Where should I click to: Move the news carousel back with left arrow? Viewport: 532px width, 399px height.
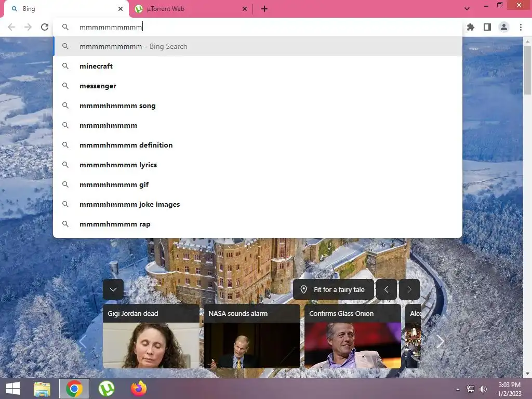(82, 342)
